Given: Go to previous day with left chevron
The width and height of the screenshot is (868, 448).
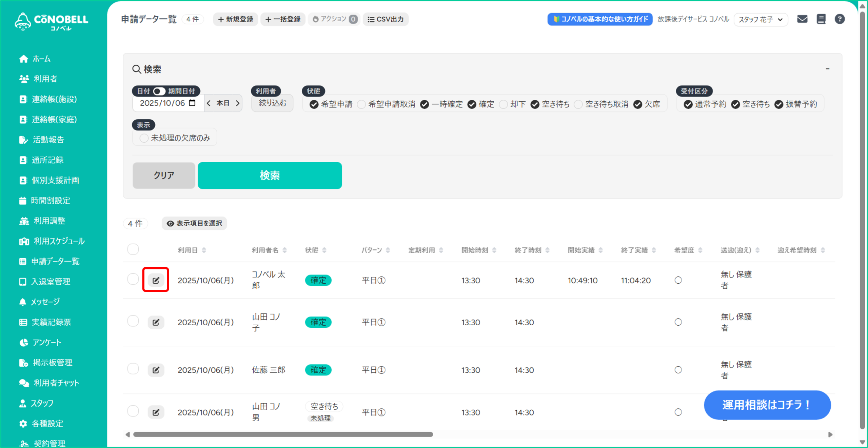Looking at the screenshot, I should (209, 103).
